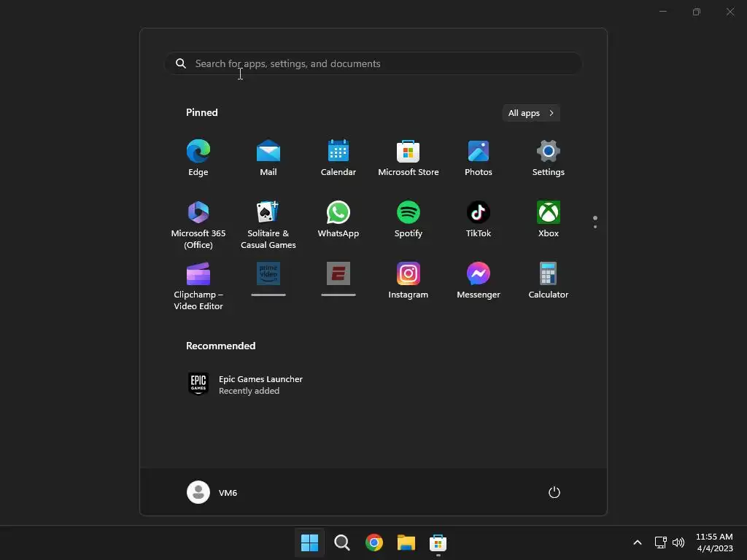
Task: Open the Settings gear in pinned apps
Action: click(549, 157)
